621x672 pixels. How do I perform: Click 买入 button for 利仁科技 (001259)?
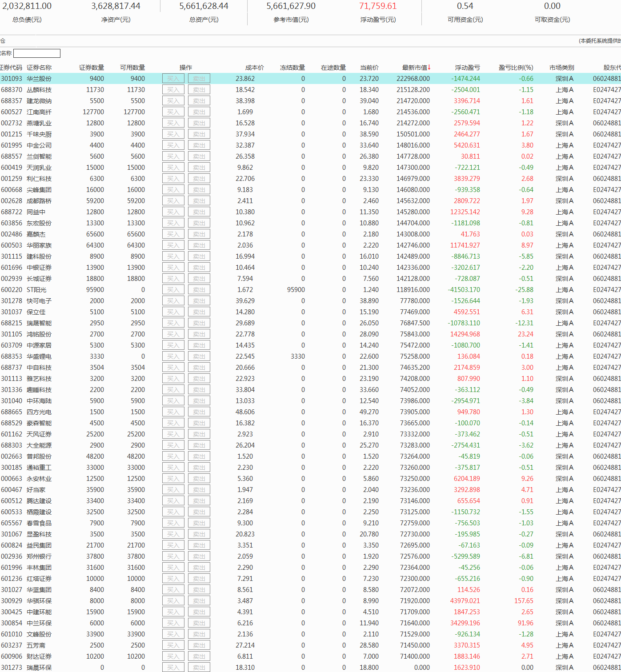click(173, 179)
